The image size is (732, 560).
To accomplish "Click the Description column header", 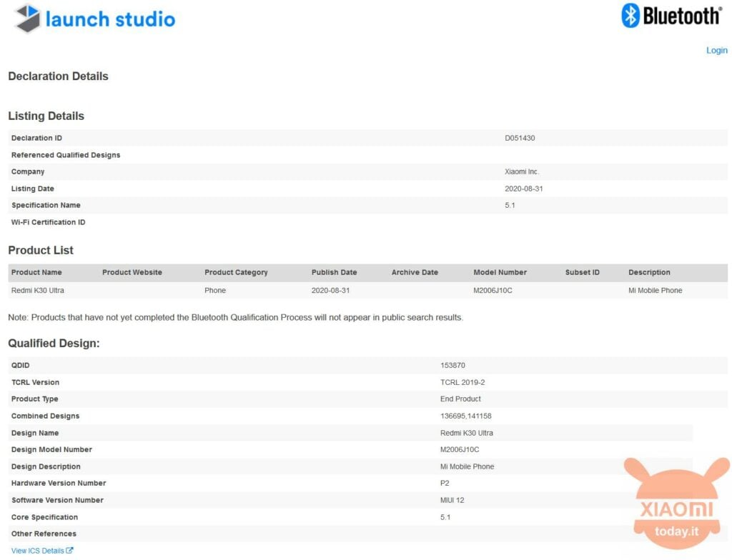I will pos(649,273).
